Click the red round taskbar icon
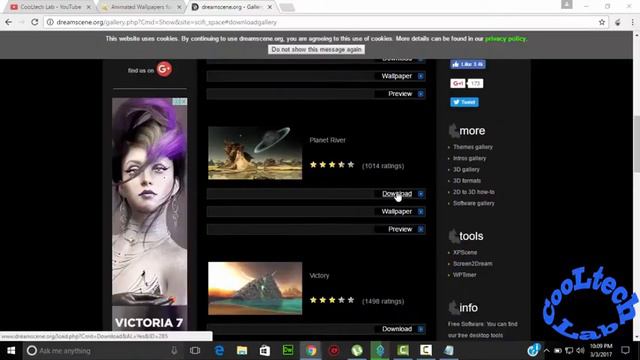Image resolution: width=640 pixels, height=360 pixels. (334, 351)
